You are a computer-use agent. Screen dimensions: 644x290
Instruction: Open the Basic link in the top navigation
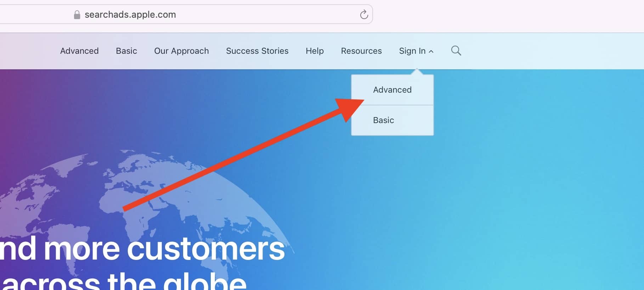(x=126, y=51)
